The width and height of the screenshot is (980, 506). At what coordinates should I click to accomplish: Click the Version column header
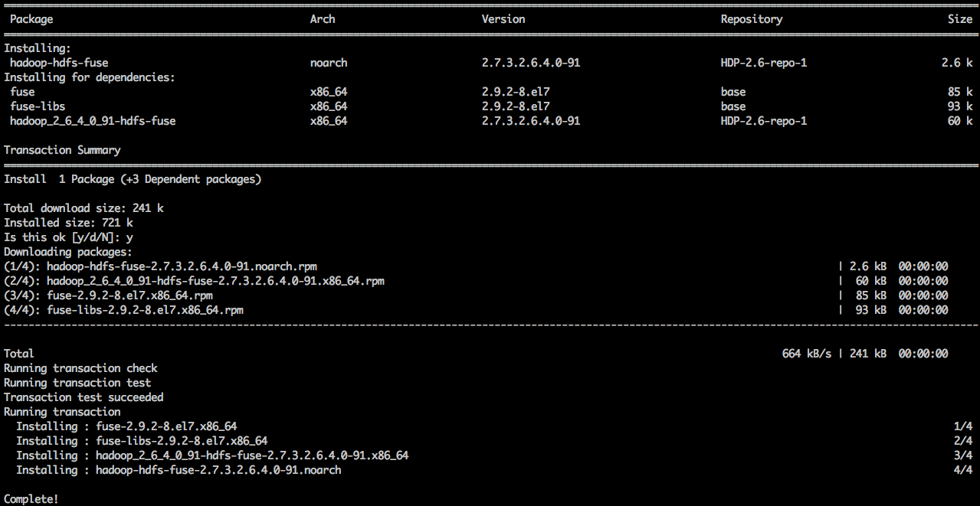point(503,18)
